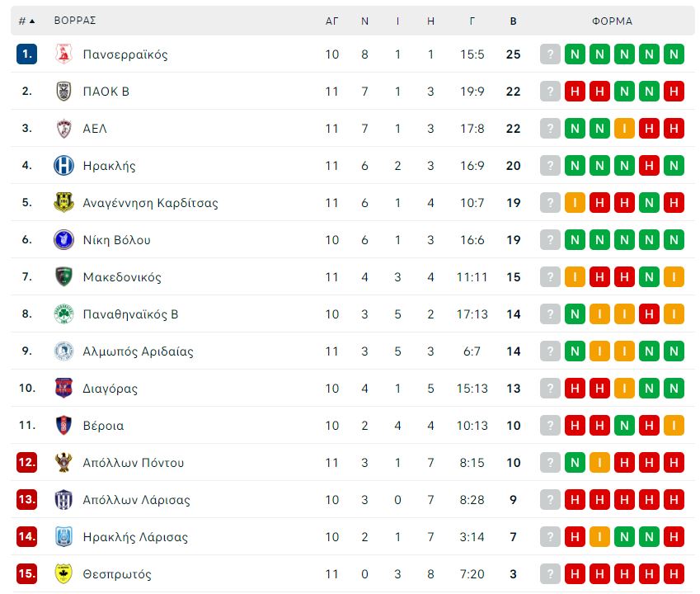Click the Νίκη Βόλου round blue logo
Viewport: 700px width, 594px height.
[x=63, y=239]
